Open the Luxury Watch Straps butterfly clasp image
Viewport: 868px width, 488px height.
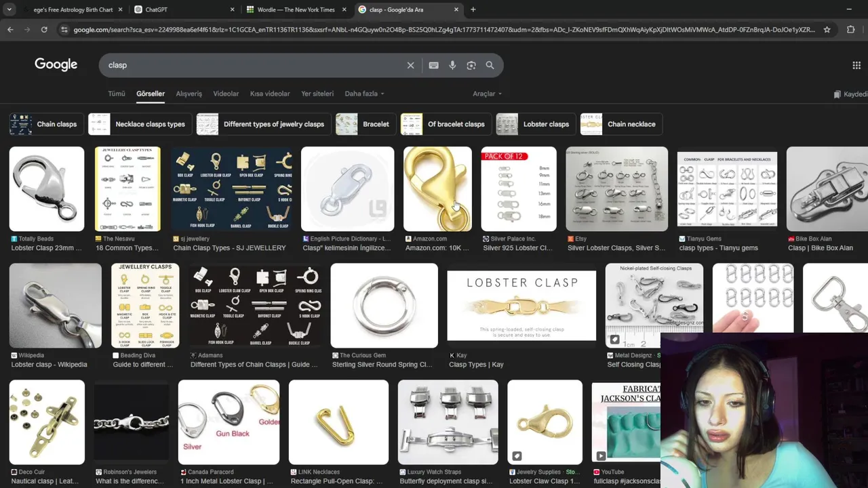[448, 422]
